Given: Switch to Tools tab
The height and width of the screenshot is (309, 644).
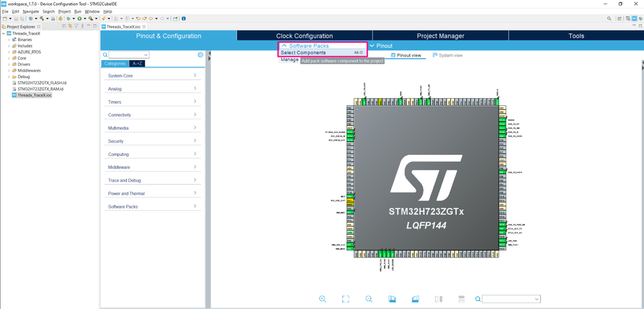Looking at the screenshot, I should pyautogui.click(x=576, y=35).
